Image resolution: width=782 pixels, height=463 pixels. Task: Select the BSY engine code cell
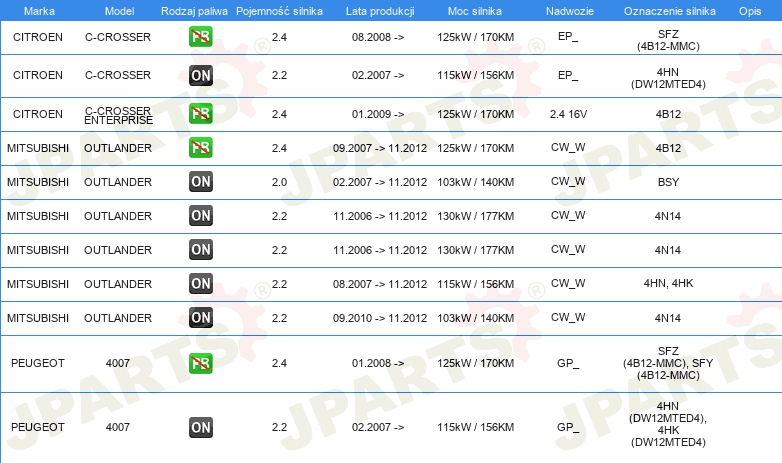tap(668, 182)
